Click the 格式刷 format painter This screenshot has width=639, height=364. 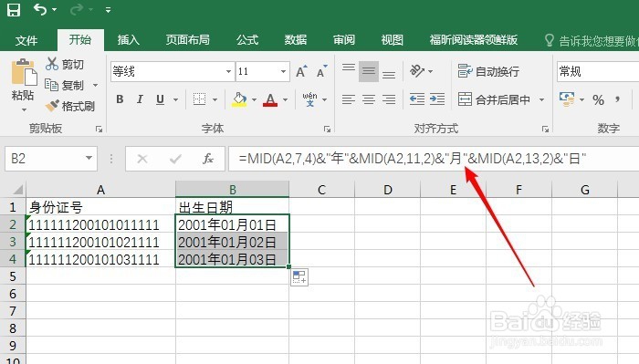[x=69, y=106]
